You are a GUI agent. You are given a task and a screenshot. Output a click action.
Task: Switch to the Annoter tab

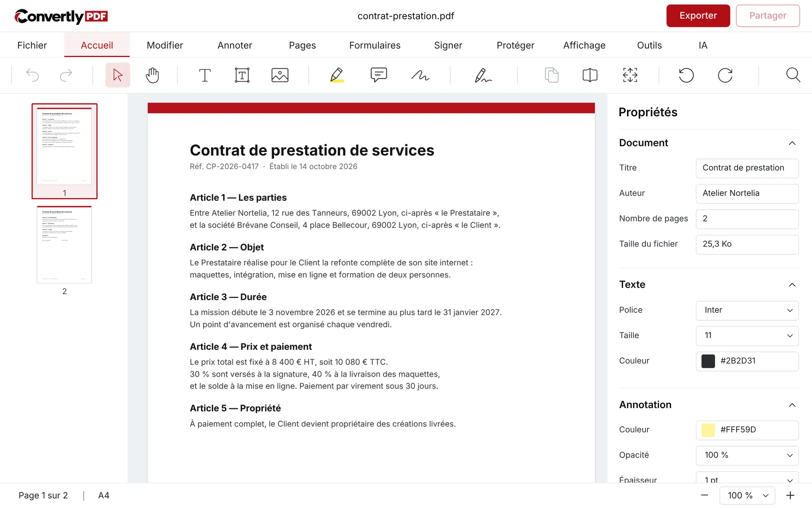coord(235,45)
